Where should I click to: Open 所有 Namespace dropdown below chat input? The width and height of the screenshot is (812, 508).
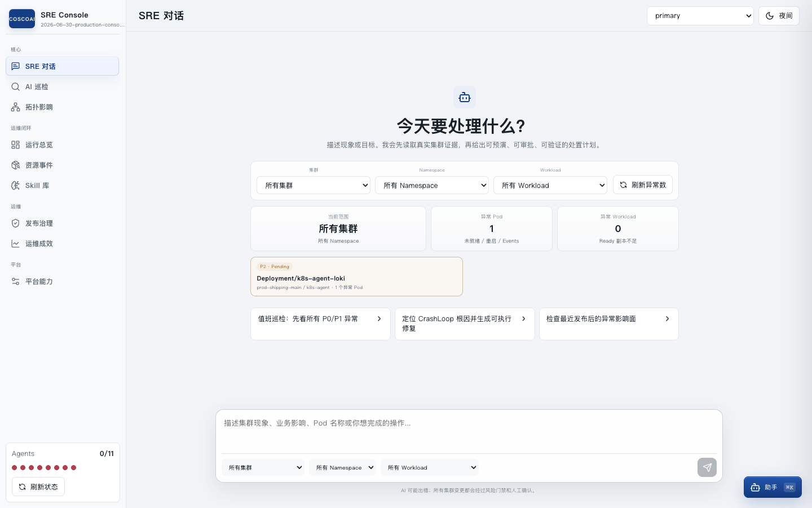(x=342, y=467)
